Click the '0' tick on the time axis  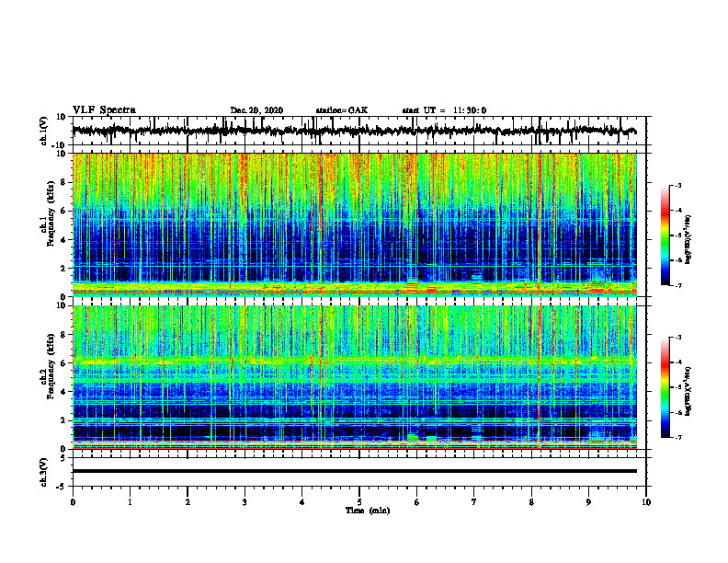(x=73, y=502)
